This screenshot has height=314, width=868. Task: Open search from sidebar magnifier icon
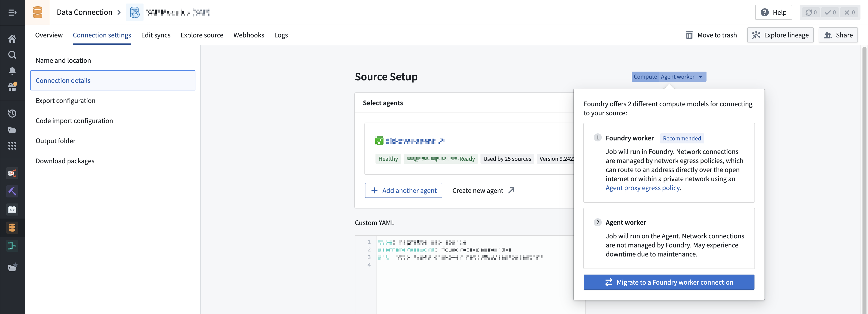(12, 55)
